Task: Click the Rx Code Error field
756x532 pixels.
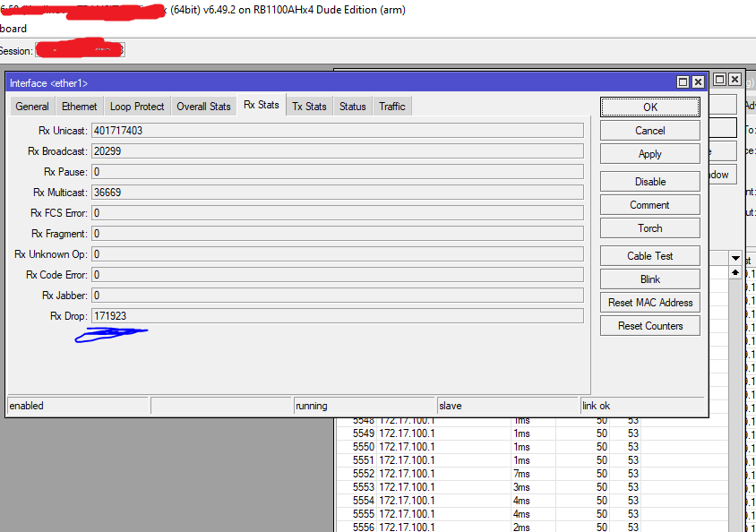Action: point(338,275)
